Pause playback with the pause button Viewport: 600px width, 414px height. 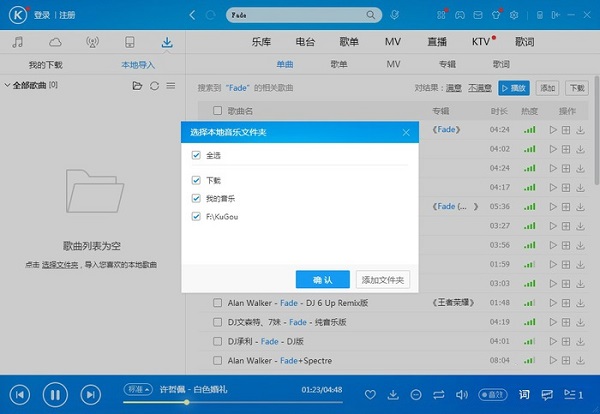click(55, 394)
